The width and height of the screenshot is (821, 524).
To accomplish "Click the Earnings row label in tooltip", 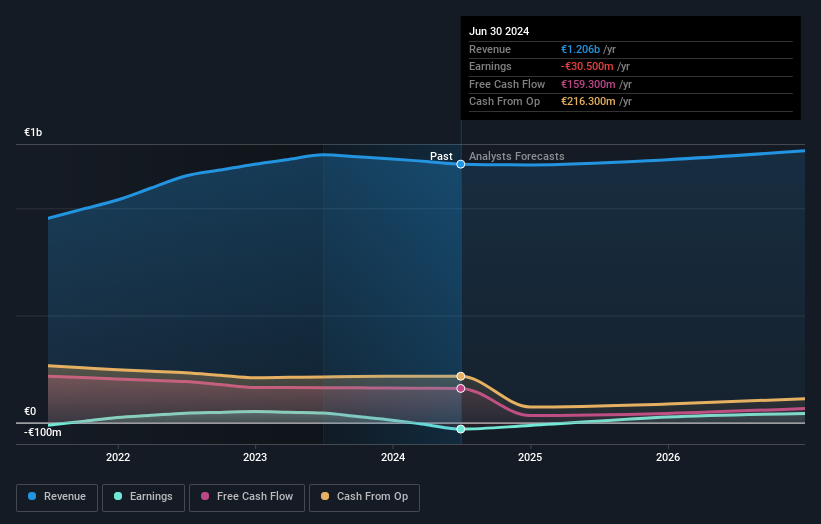I will pos(490,66).
